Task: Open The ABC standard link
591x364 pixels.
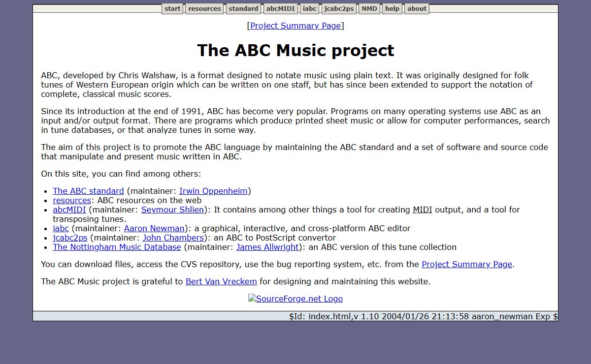Action: [x=88, y=191]
